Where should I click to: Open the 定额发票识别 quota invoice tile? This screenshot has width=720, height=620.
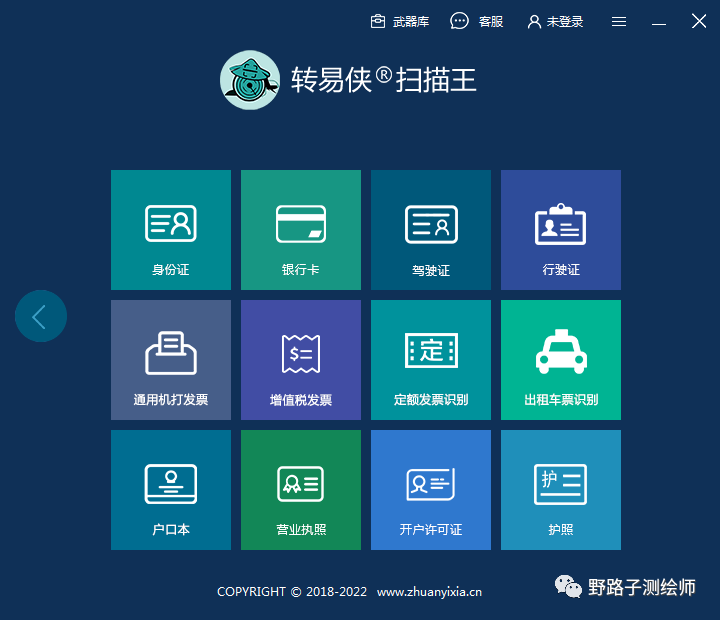[431, 360]
